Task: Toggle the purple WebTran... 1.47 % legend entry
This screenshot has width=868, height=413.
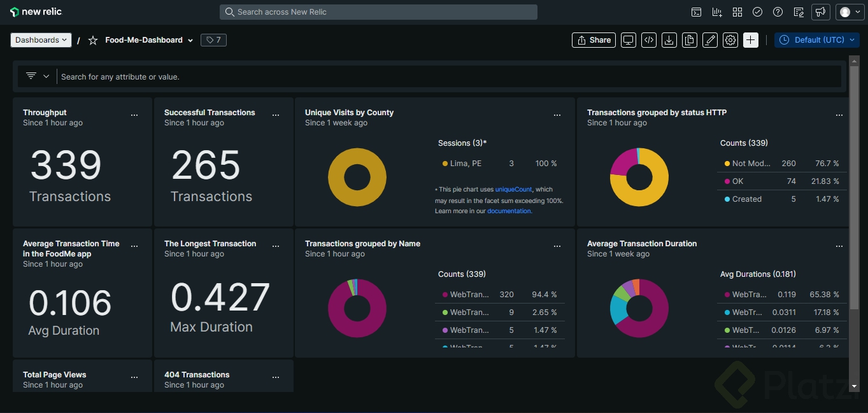Action: point(501,330)
